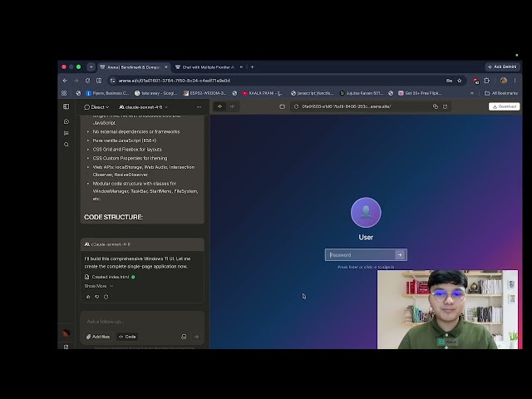
Task: Open the KAALA PAANI YouTube bookmark
Action: (263, 93)
